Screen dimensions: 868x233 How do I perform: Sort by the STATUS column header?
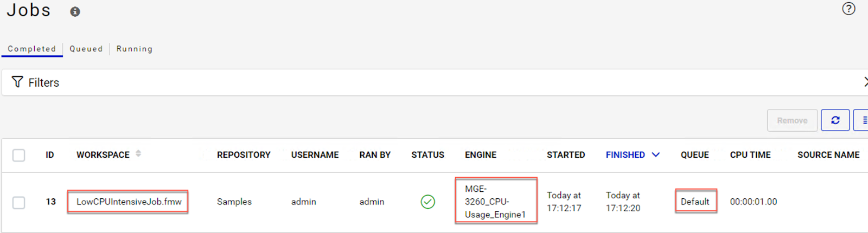click(427, 155)
